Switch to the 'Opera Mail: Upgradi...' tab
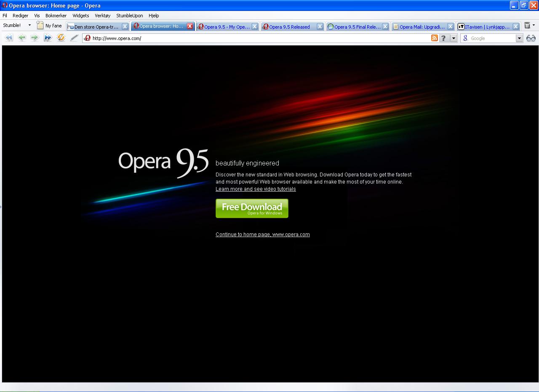539x392 pixels. click(423, 27)
